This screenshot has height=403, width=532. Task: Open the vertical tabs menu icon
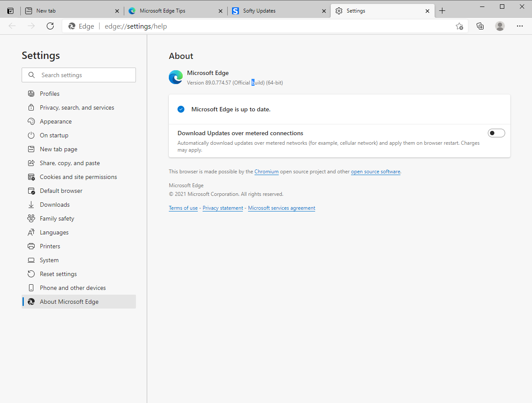click(x=10, y=11)
